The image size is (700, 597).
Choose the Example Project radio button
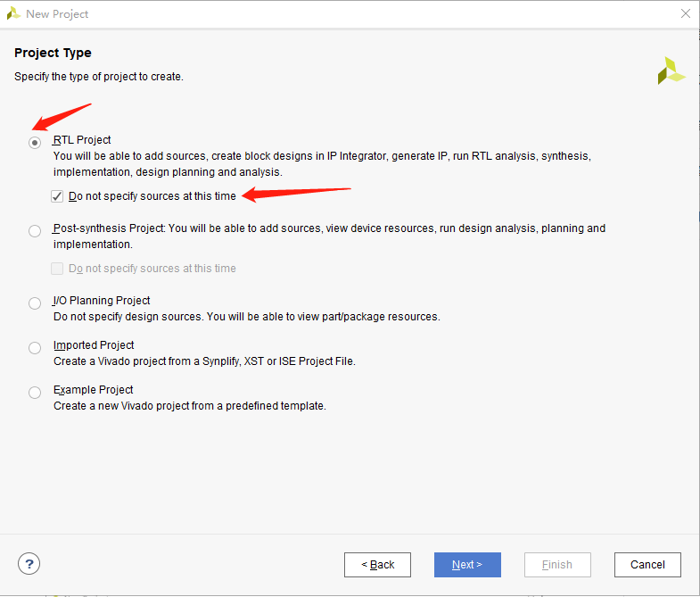(35, 393)
